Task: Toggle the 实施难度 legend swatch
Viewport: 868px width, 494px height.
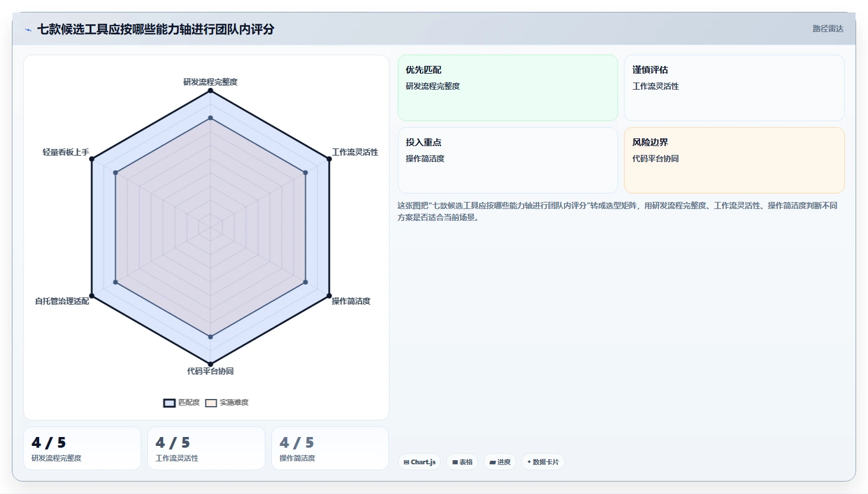Action: tap(211, 403)
